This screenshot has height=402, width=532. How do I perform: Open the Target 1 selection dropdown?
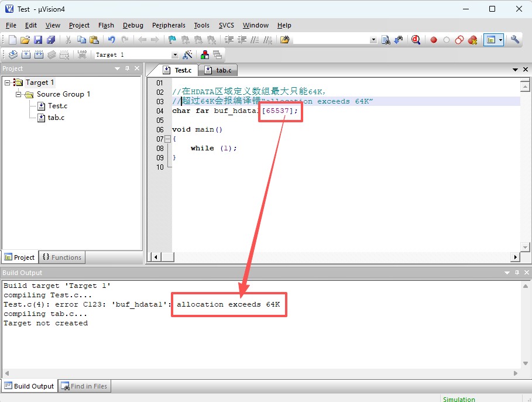174,55
